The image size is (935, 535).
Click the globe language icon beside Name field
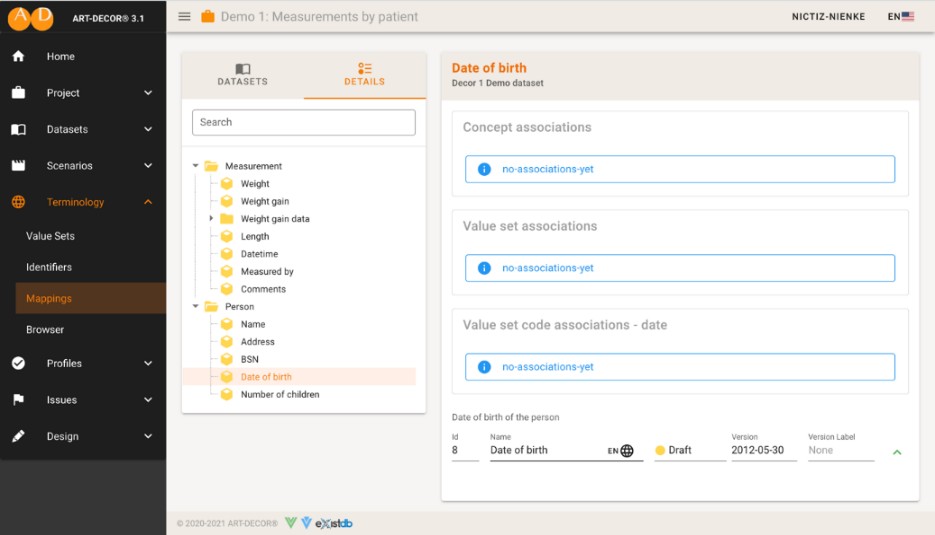[x=627, y=451]
